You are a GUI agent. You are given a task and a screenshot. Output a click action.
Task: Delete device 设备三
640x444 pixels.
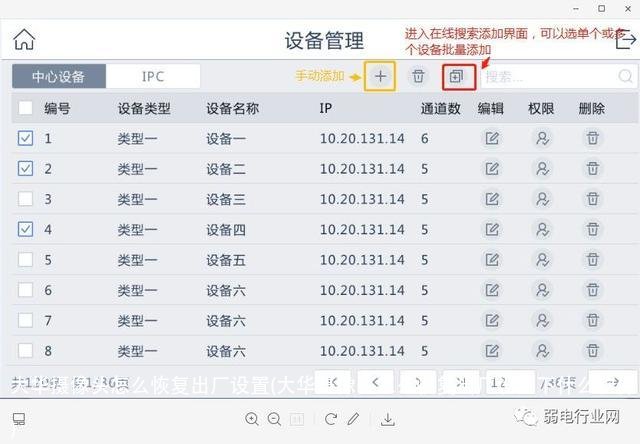point(593,199)
